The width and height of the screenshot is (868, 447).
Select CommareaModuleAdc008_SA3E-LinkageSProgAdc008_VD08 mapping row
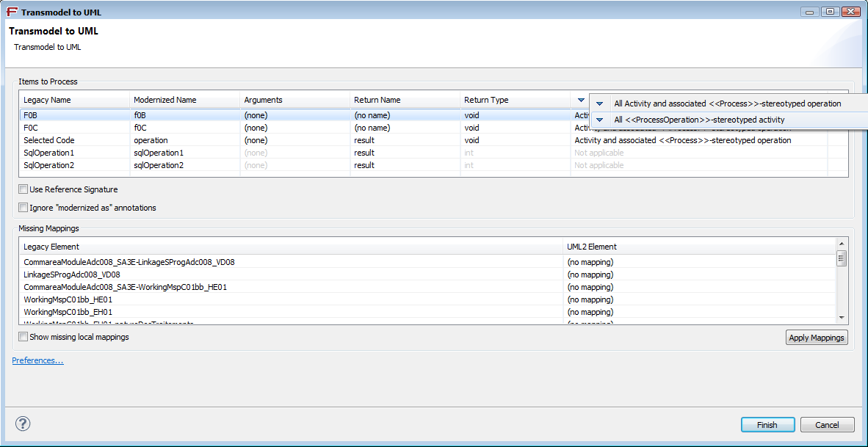pyautogui.click(x=427, y=262)
